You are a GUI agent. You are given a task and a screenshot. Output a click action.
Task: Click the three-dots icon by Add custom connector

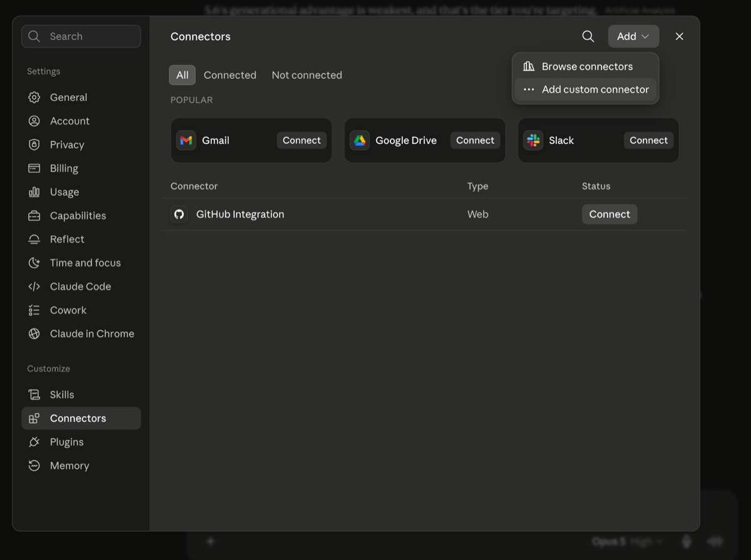(529, 89)
